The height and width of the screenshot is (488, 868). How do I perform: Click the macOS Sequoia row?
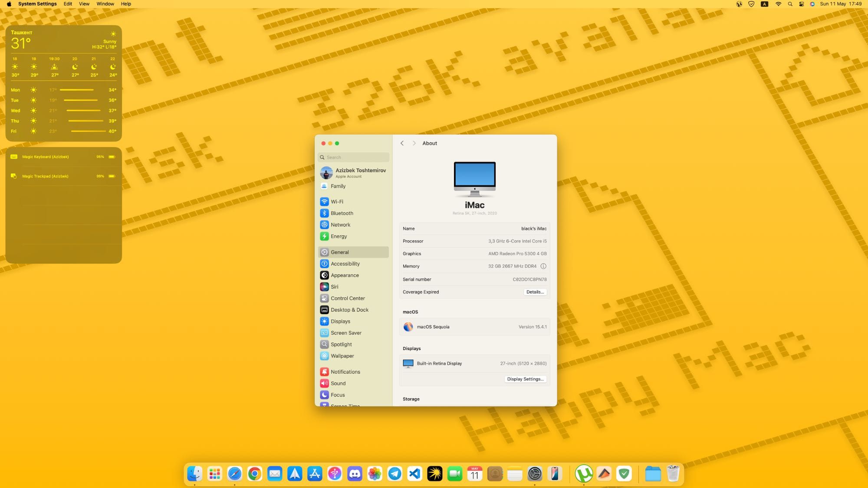(475, 327)
